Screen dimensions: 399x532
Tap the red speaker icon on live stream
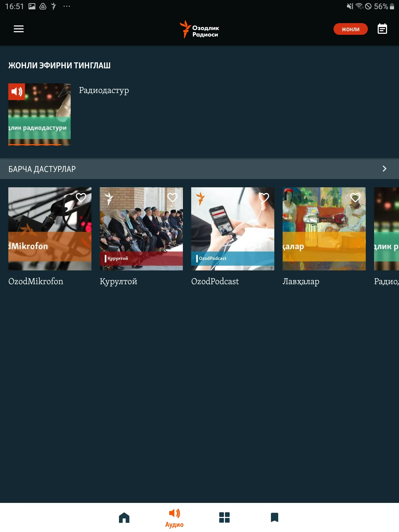[17, 92]
